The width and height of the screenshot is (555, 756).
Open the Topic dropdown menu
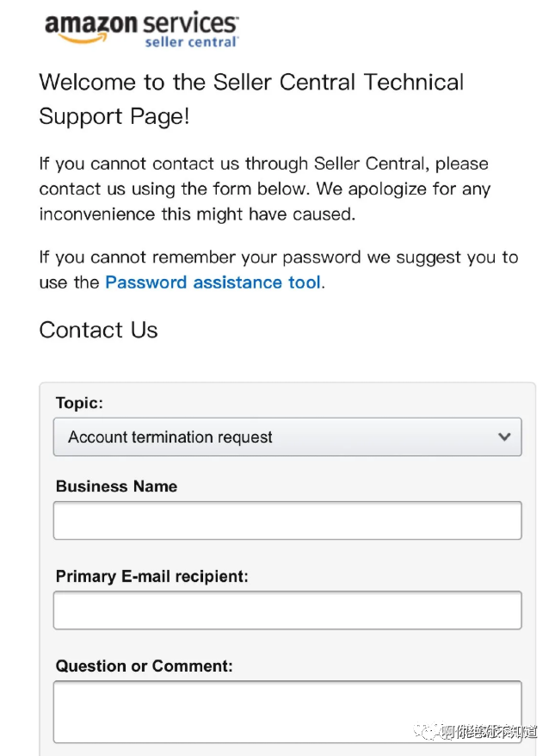point(287,437)
